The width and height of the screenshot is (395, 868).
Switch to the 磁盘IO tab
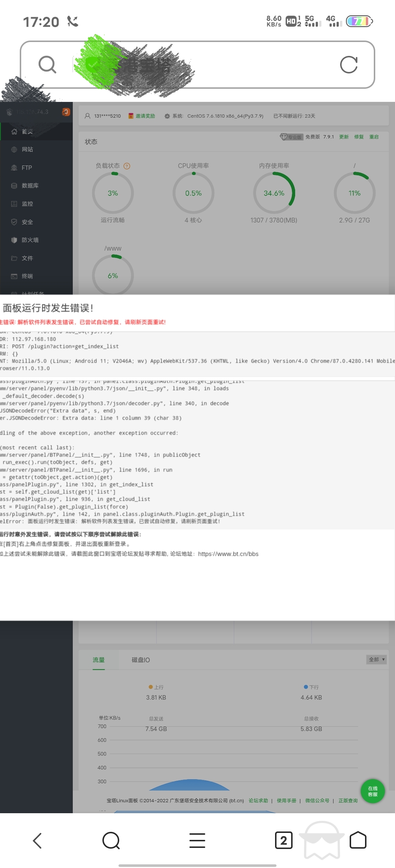[x=141, y=660]
